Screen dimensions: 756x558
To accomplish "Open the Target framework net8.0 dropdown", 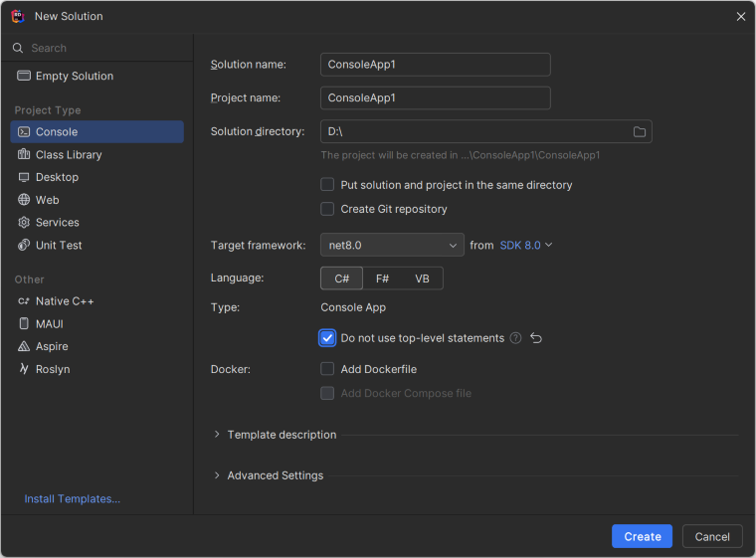I will point(392,245).
